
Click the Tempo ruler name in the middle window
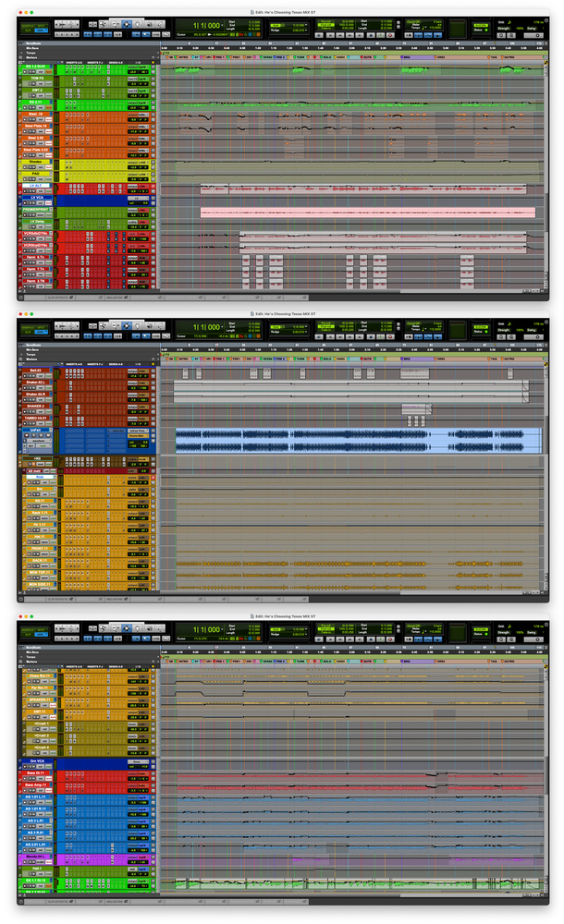[x=31, y=355]
